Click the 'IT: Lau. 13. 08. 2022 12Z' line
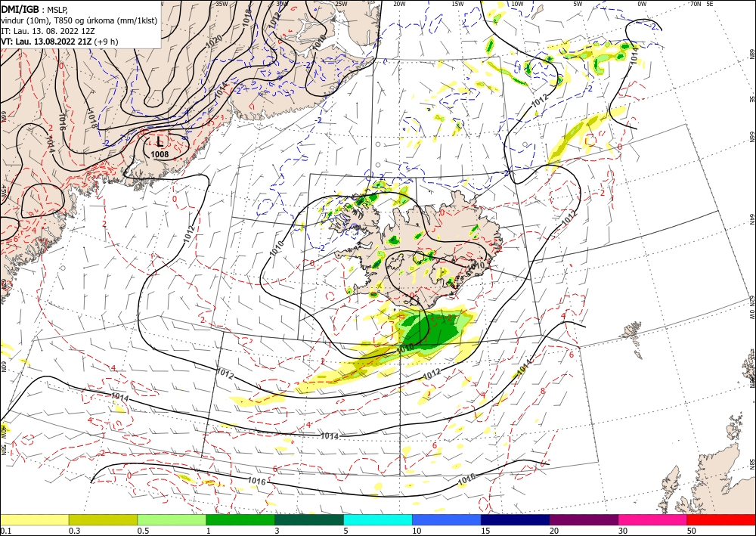This screenshot has height=536, width=756. [47, 31]
